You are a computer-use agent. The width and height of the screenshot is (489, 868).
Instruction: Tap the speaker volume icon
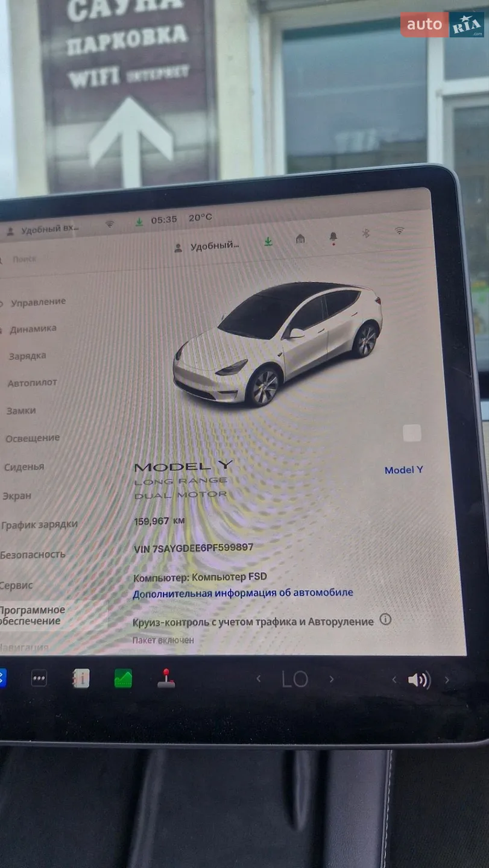(x=418, y=680)
